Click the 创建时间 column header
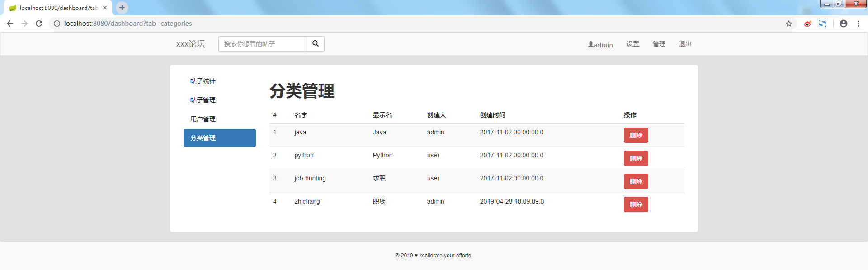 click(493, 115)
